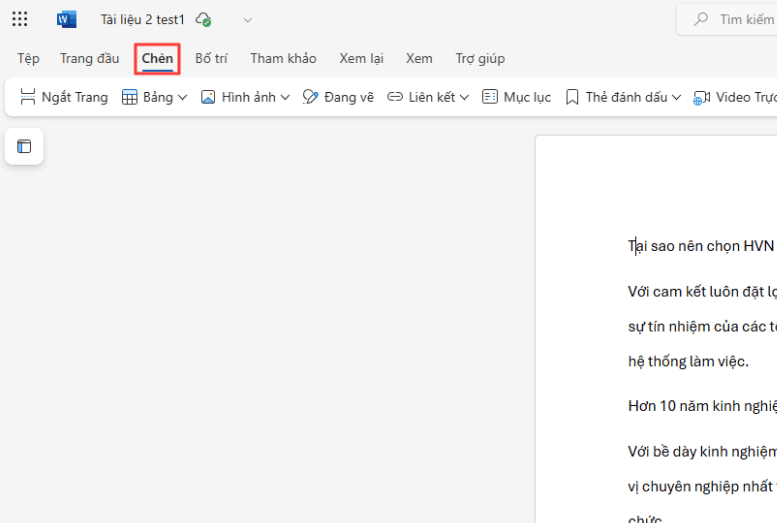777x523 pixels.
Task: Click the line Tại sao nên chọn HVN
Action: (x=701, y=246)
